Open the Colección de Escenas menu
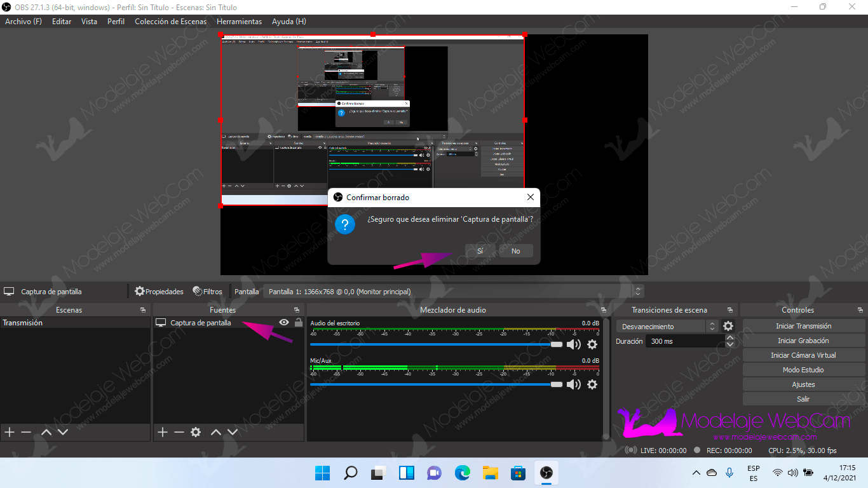868x488 pixels. 170,22
